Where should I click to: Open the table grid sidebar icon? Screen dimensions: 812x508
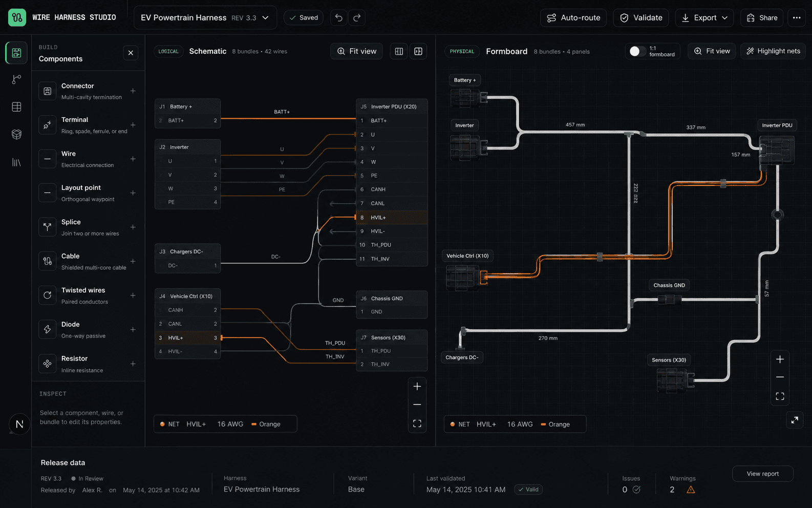[x=16, y=107]
